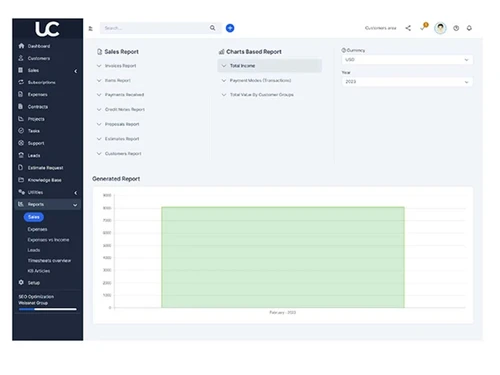Open the Customers area link
This screenshot has width=500, height=375.
pos(381,28)
